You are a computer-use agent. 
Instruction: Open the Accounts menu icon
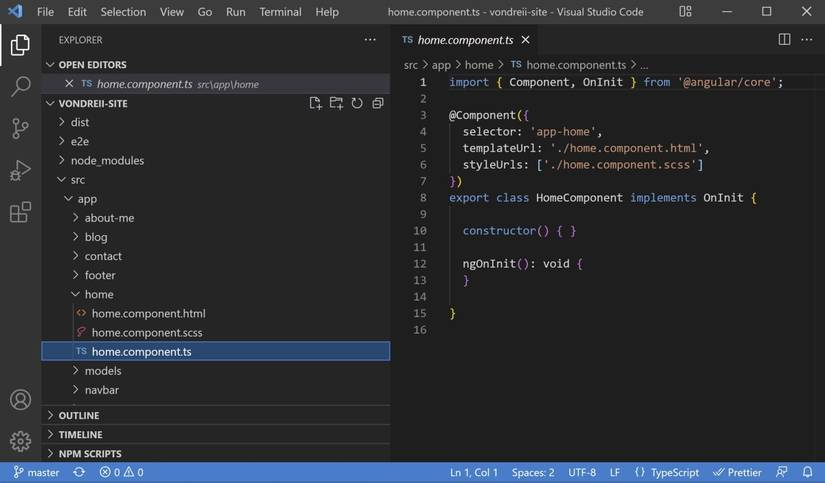click(20, 400)
